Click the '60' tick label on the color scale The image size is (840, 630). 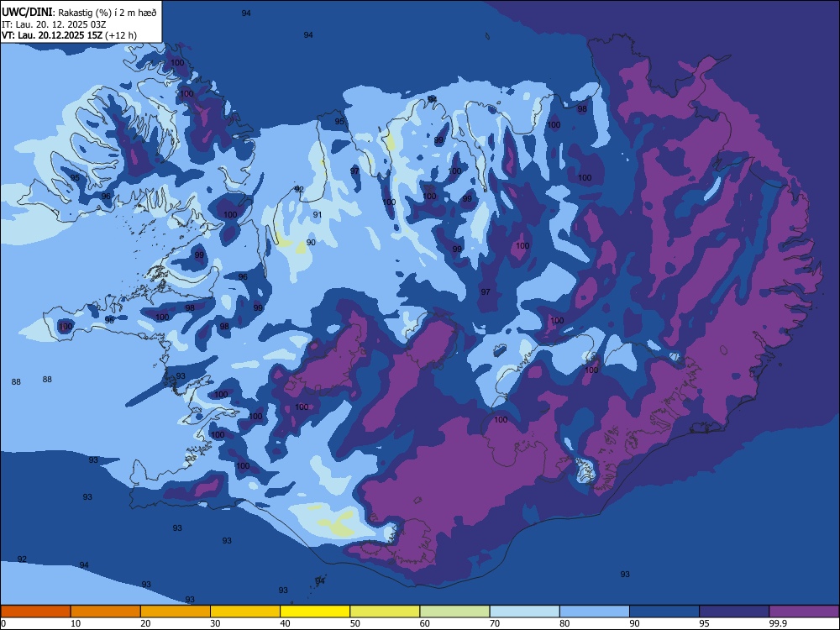coord(425,623)
